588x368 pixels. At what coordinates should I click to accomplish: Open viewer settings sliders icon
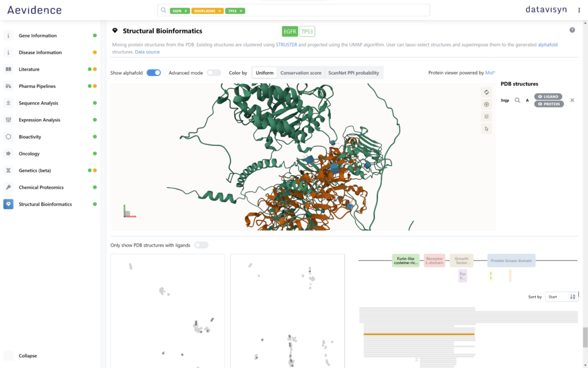tap(486, 116)
